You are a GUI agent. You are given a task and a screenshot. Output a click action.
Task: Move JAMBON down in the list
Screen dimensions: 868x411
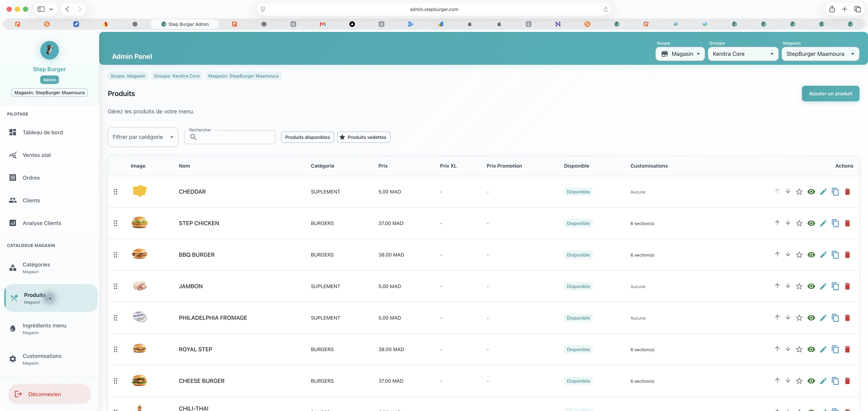pyautogui.click(x=788, y=286)
